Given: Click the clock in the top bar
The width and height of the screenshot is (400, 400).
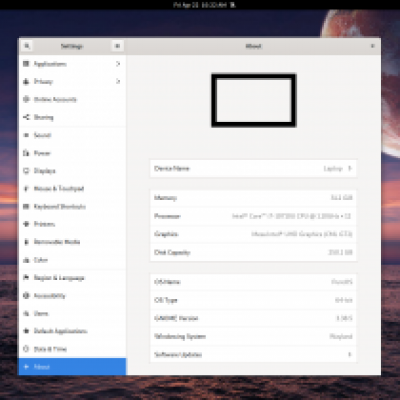Looking at the screenshot, I should click(x=201, y=5).
